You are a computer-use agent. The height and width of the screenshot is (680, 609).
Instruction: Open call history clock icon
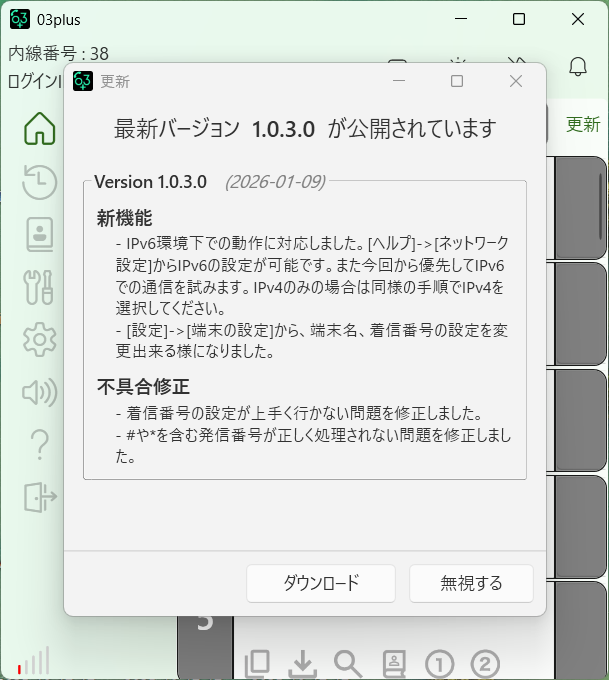pos(39,182)
